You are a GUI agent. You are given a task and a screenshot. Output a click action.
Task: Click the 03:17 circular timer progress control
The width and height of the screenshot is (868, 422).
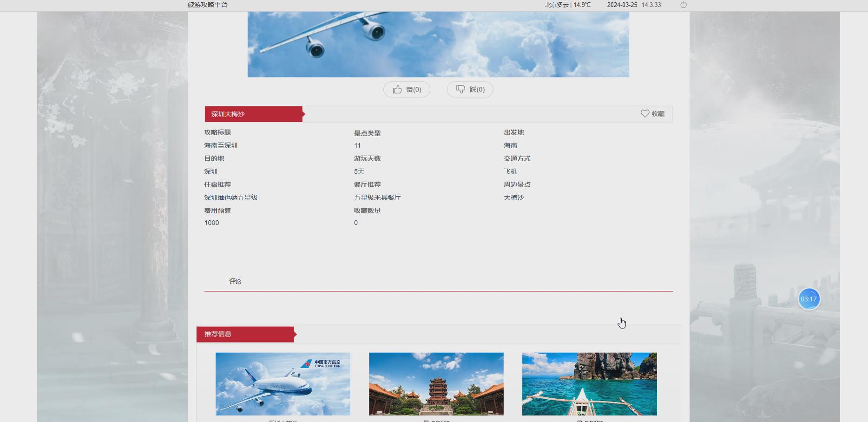pyautogui.click(x=809, y=299)
